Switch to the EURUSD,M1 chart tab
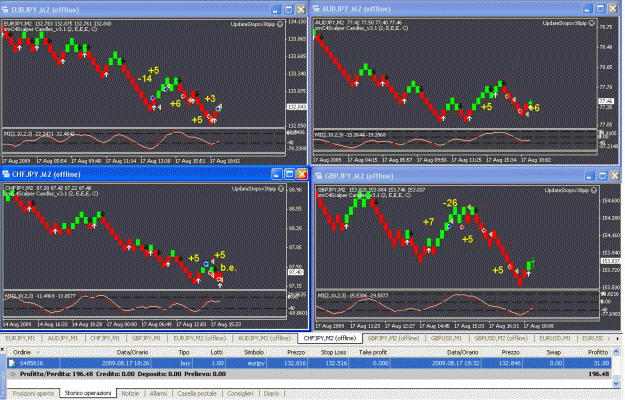Screen dimensions: 625x400 [x=554, y=338]
